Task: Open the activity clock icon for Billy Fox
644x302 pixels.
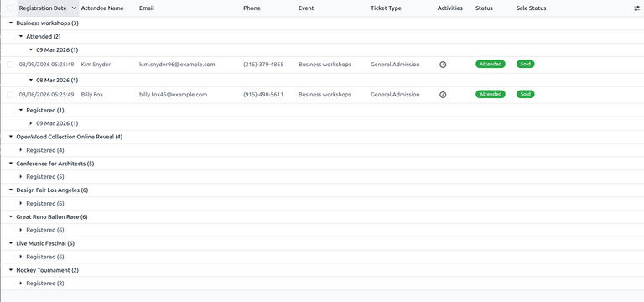Action: [x=443, y=95]
